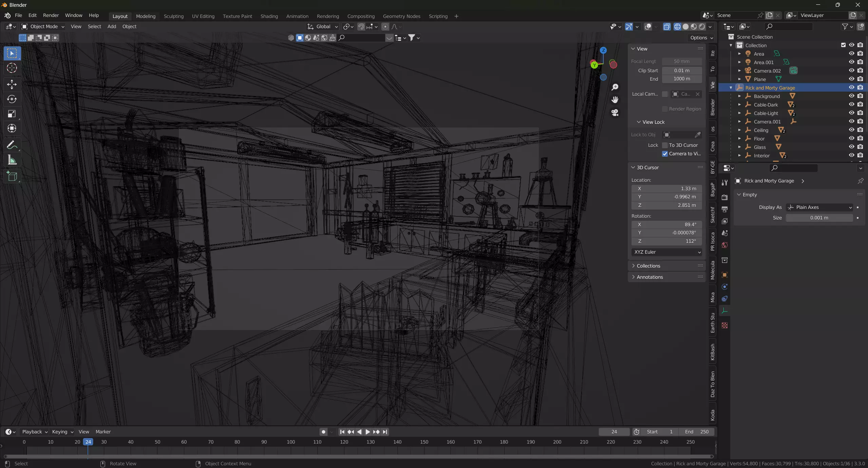This screenshot has height=468, width=868.
Task: Click the Blender logo menu icon
Action: pyautogui.click(x=7, y=16)
